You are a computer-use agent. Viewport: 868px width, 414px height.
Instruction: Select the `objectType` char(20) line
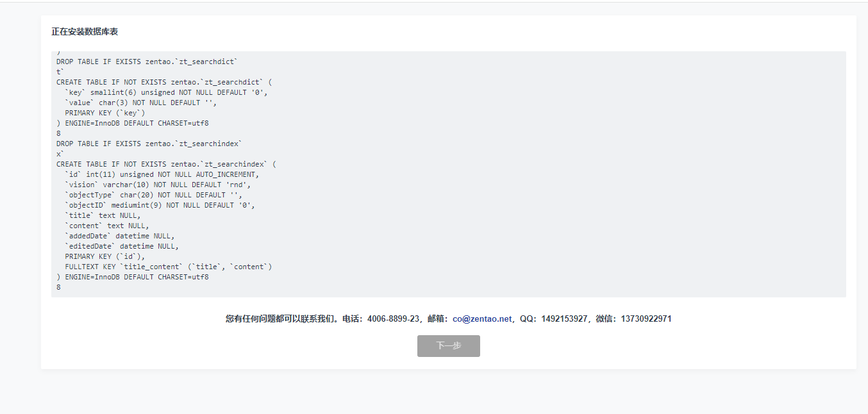pos(154,195)
